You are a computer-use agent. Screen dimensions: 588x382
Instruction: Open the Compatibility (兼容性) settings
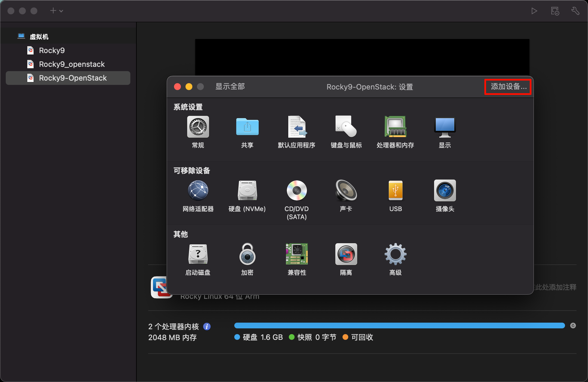(x=297, y=254)
